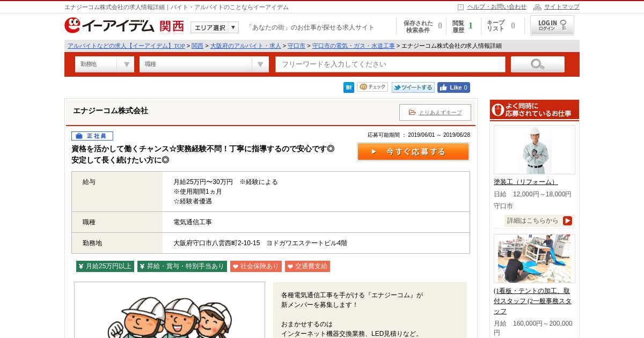This screenshot has height=338, width=644.
Task: Click the cartoon workers job image
Action: coord(170,310)
